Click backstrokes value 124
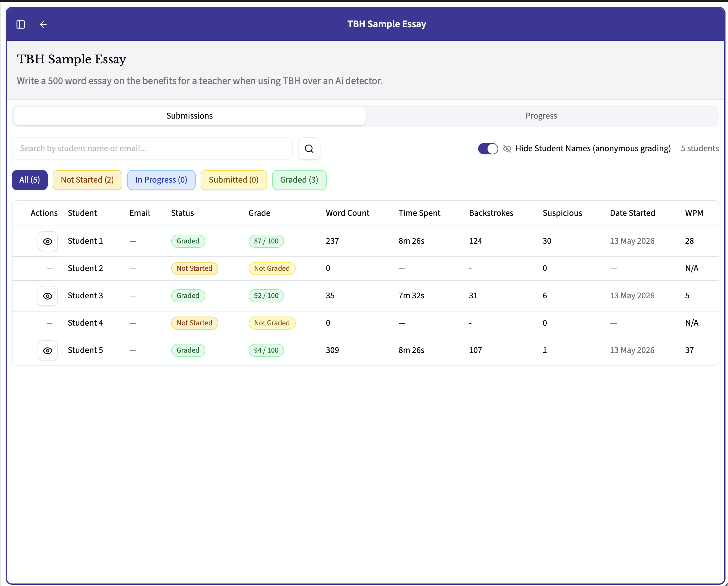This screenshot has height=586, width=728. [475, 241]
